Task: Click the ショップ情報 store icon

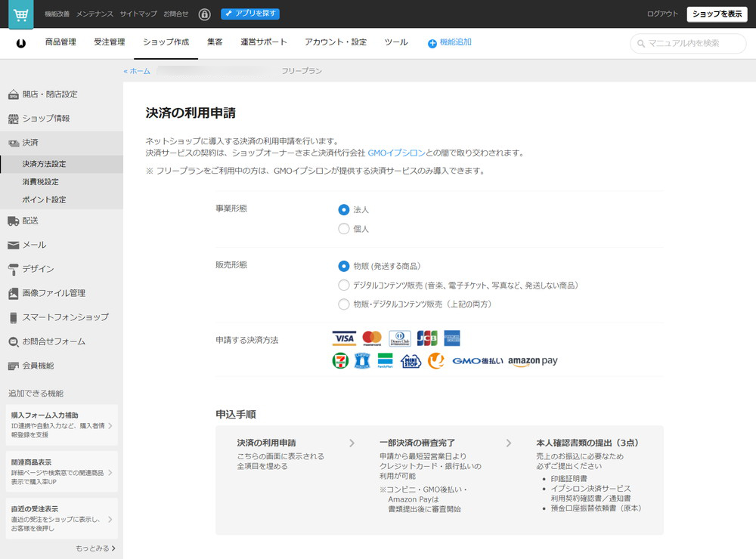Action: point(14,119)
